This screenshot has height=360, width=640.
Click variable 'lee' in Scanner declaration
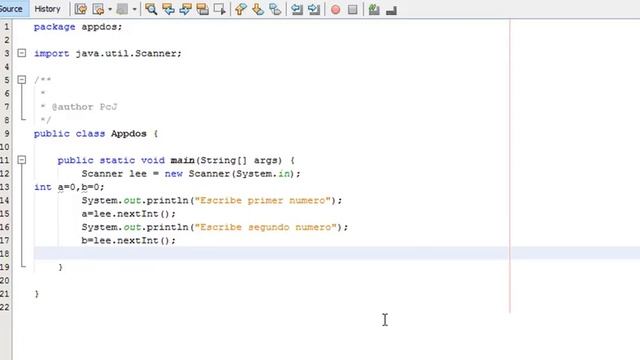point(138,174)
